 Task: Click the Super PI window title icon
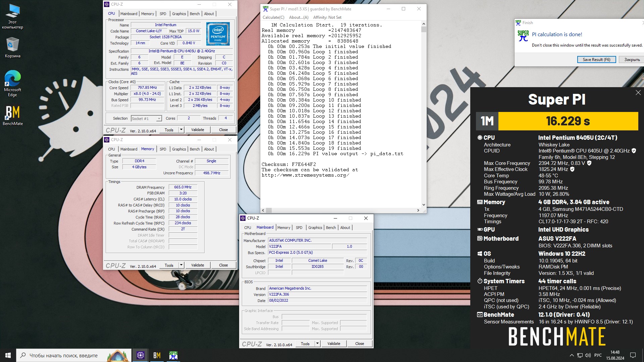pos(265,9)
